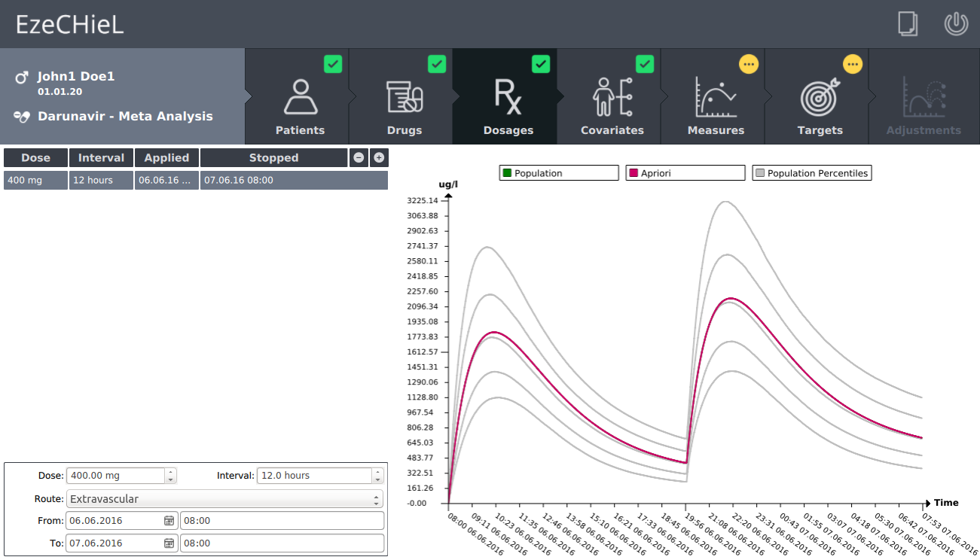Click the green checkmark badge on Covariates
Viewport: 980px width, 560px height.
[x=645, y=64]
